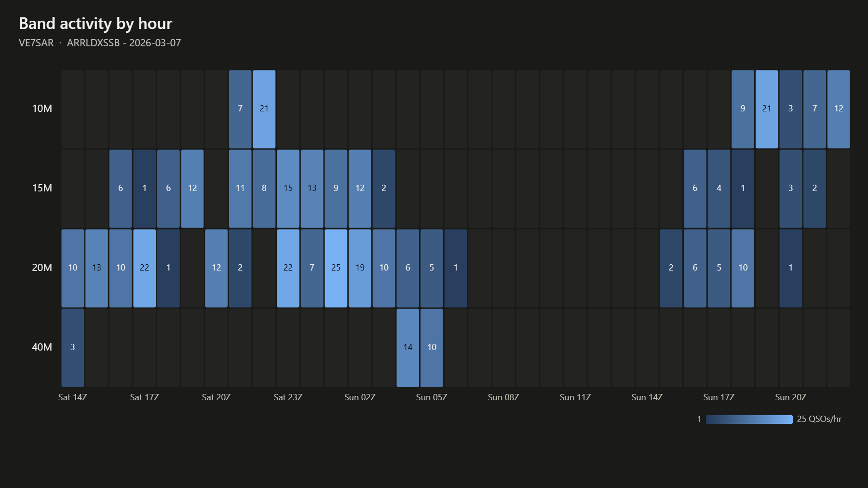Viewport: 868px width, 488px height.
Task: Select the 15M cell with value 3
Action: (791, 189)
